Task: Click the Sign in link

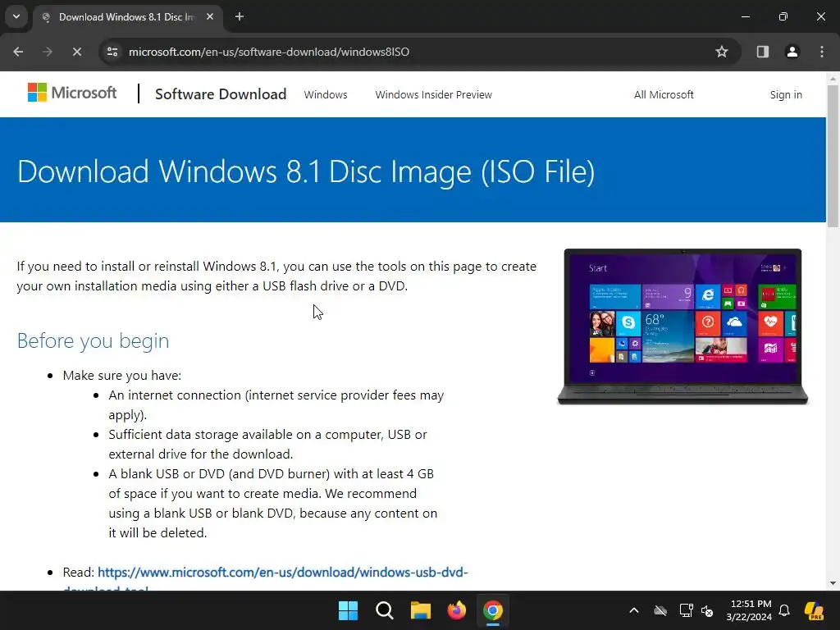Action: click(786, 95)
